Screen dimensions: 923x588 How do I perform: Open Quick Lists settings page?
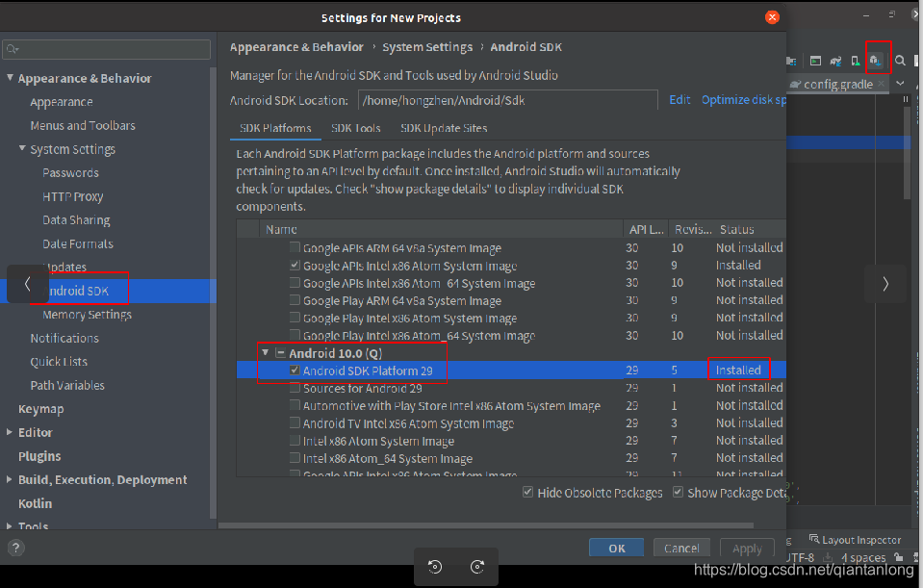pyautogui.click(x=59, y=362)
